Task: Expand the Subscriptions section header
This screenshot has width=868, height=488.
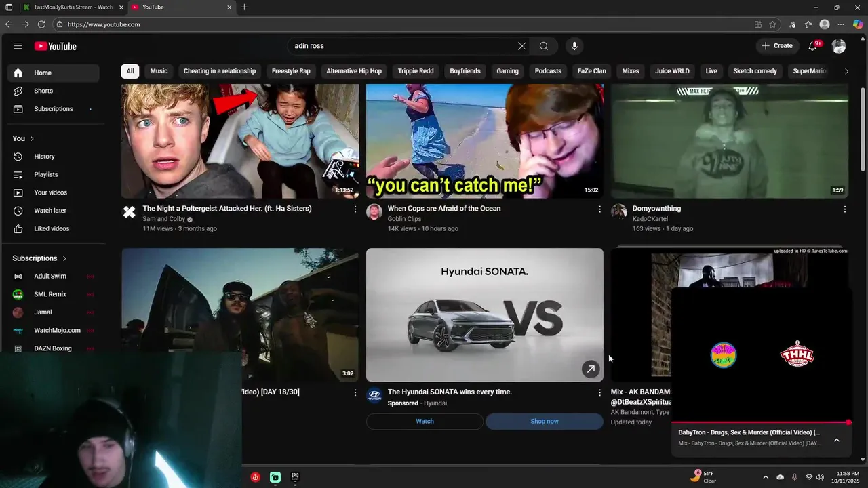Action: click(40, 258)
